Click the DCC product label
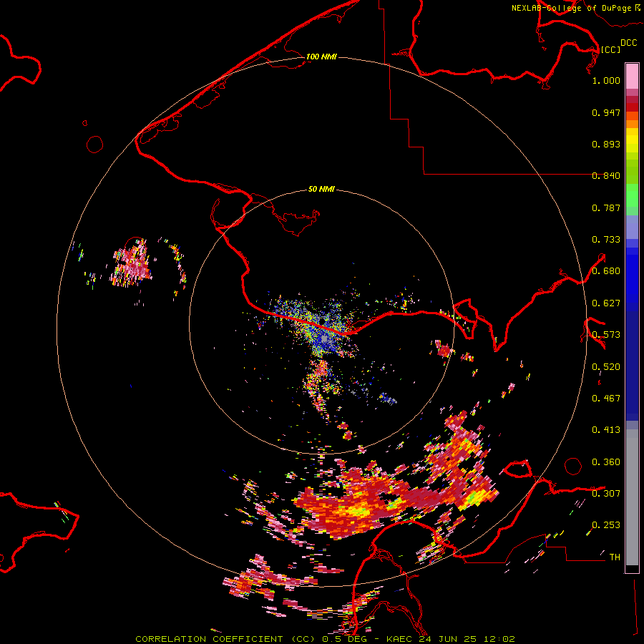The height and width of the screenshot is (644, 644). coord(628,43)
